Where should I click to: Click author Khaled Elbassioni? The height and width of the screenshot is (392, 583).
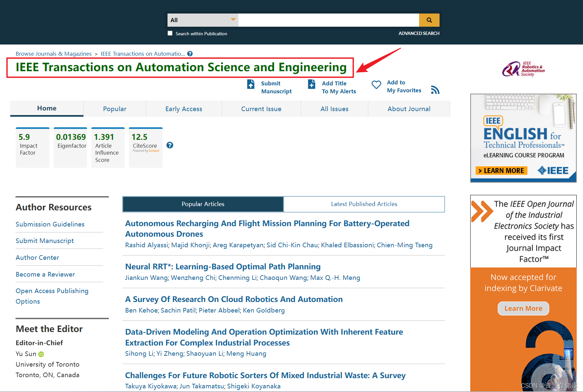[348, 245]
